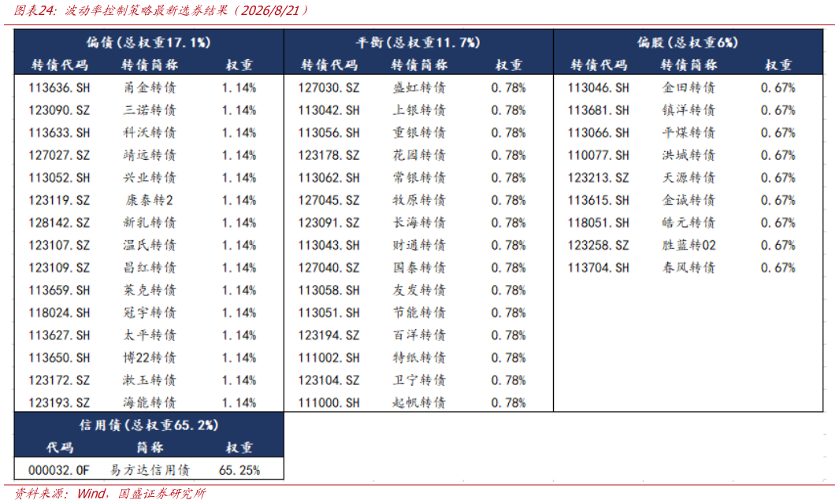Select code 111002.SH
The height and width of the screenshot is (504, 839).
point(329,358)
